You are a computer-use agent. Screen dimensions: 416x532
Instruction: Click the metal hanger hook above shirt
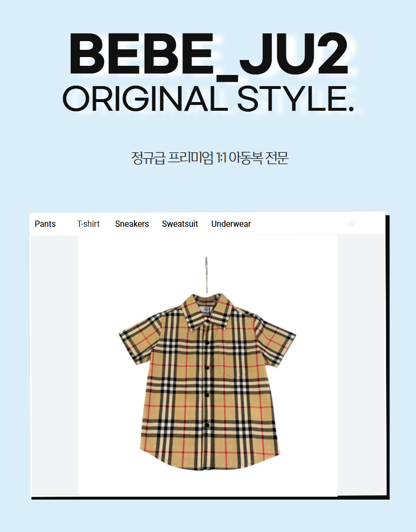206,274
